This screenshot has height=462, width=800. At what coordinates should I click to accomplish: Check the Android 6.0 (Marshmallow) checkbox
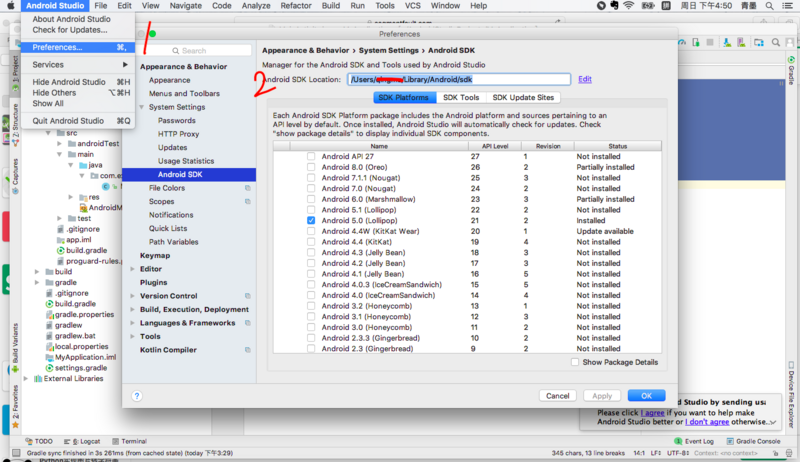311,199
